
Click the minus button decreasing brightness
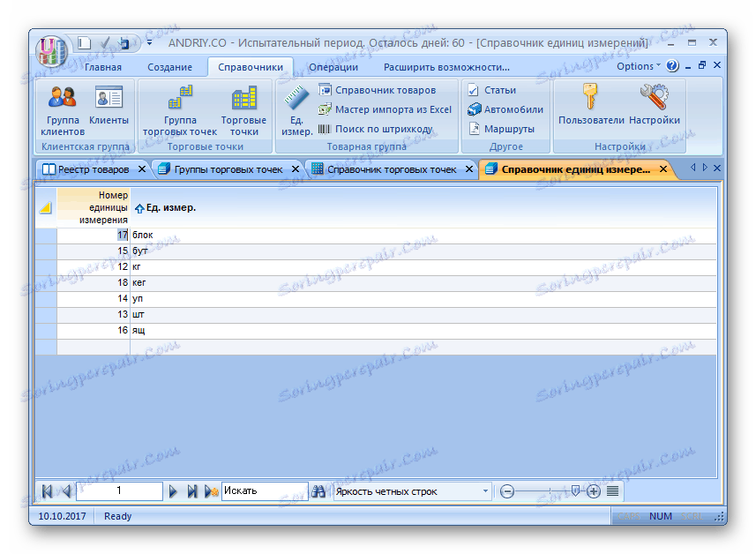pos(506,491)
